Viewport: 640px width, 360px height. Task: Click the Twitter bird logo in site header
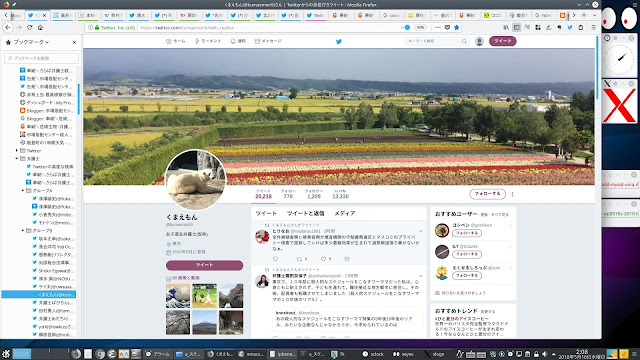pyautogui.click(x=339, y=41)
